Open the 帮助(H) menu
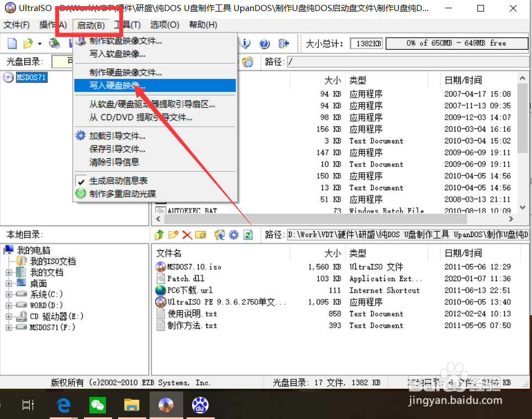The image size is (532, 419). pyautogui.click(x=203, y=25)
